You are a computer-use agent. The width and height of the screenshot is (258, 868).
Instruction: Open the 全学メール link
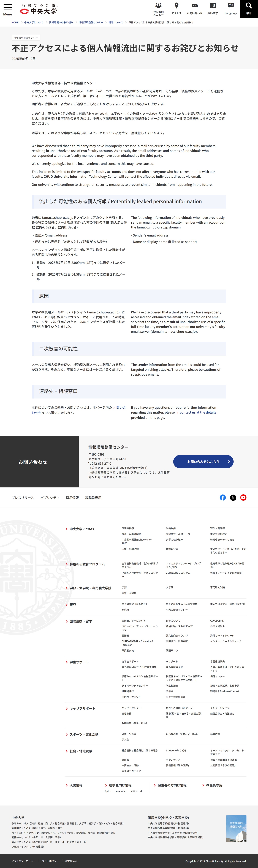pyautogui.click(x=136, y=791)
